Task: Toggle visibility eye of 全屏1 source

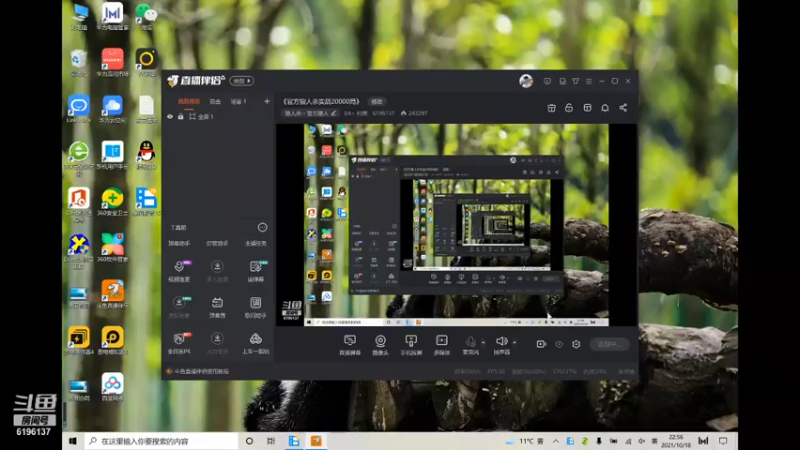Action: tap(170, 117)
